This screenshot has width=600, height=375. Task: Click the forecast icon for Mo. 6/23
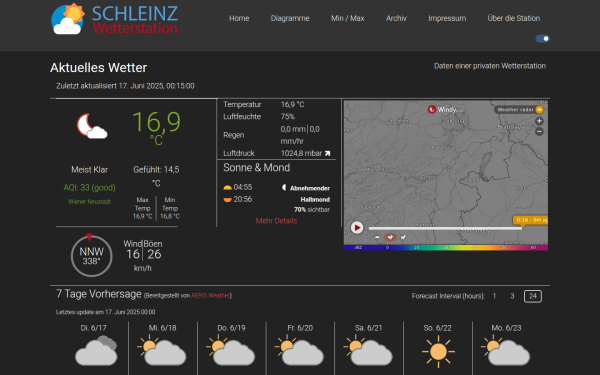coord(505,351)
